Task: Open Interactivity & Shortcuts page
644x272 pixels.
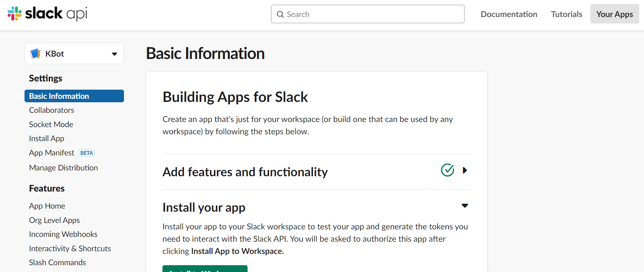Action: [x=70, y=248]
